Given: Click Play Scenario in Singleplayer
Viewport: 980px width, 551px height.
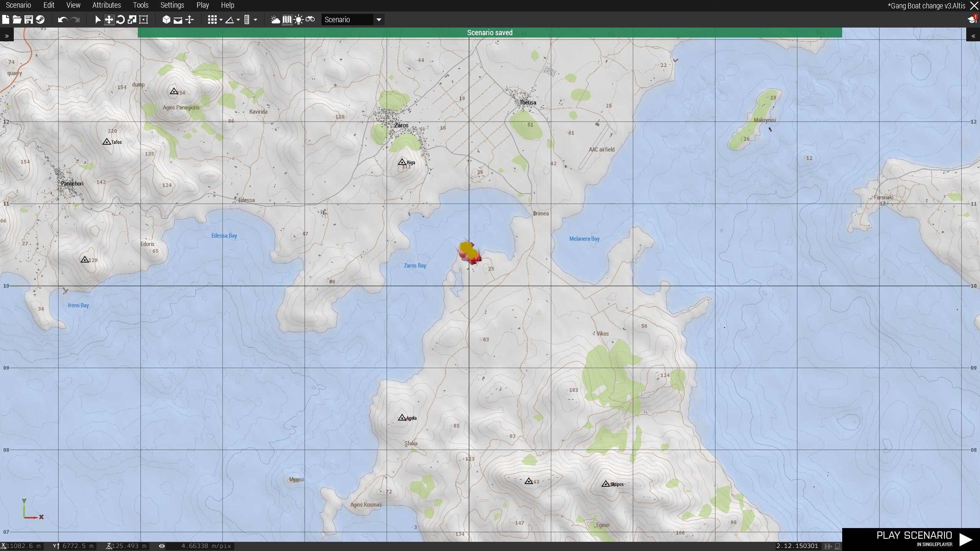Looking at the screenshot, I should click(911, 539).
